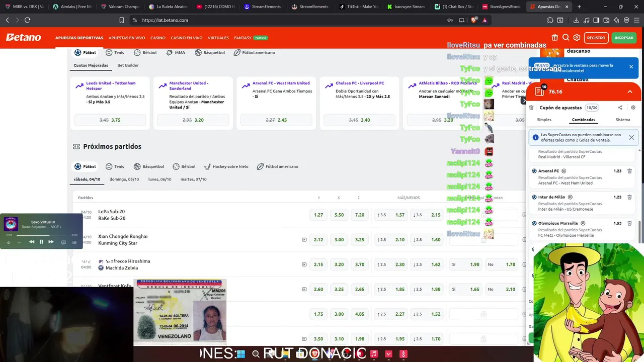Viewport: 644px width, 362px height.
Task: Pause the Sexo Virtual track
Action: [x=41, y=242]
